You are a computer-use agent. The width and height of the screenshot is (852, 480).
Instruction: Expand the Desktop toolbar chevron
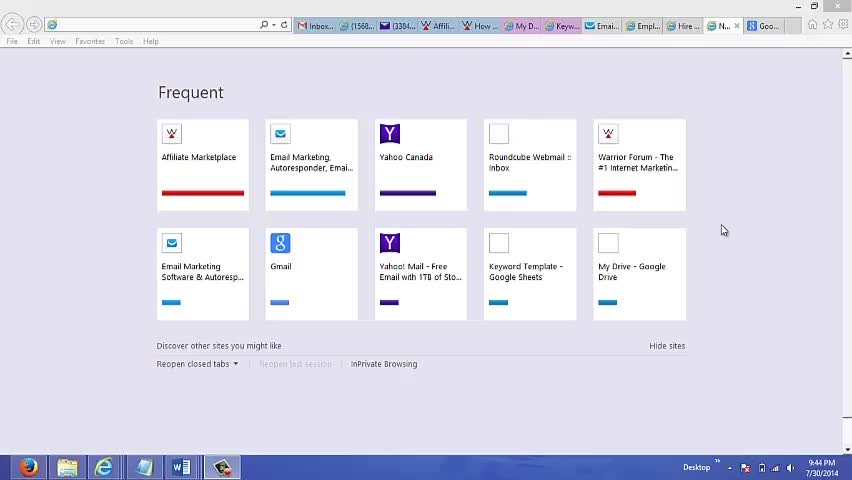[717, 462]
